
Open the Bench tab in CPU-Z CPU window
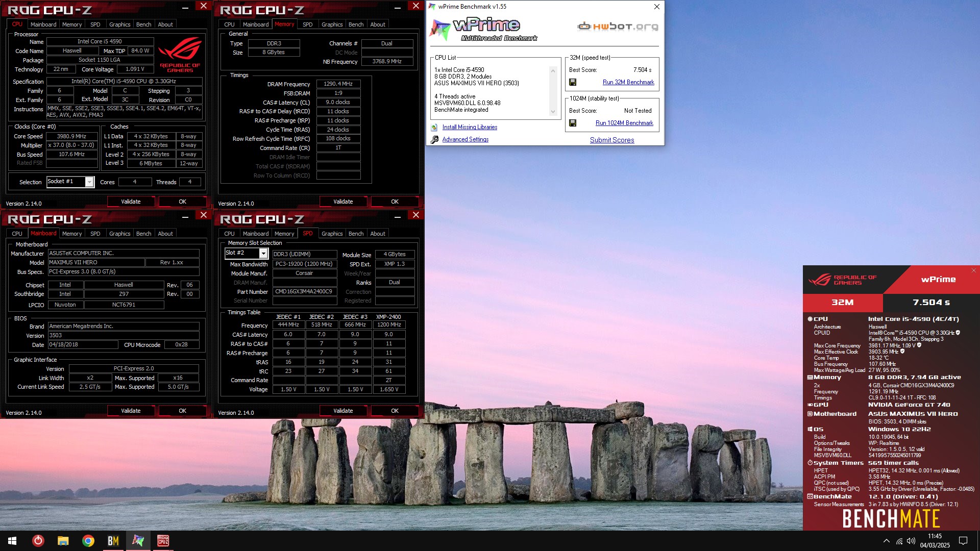coord(143,24)
